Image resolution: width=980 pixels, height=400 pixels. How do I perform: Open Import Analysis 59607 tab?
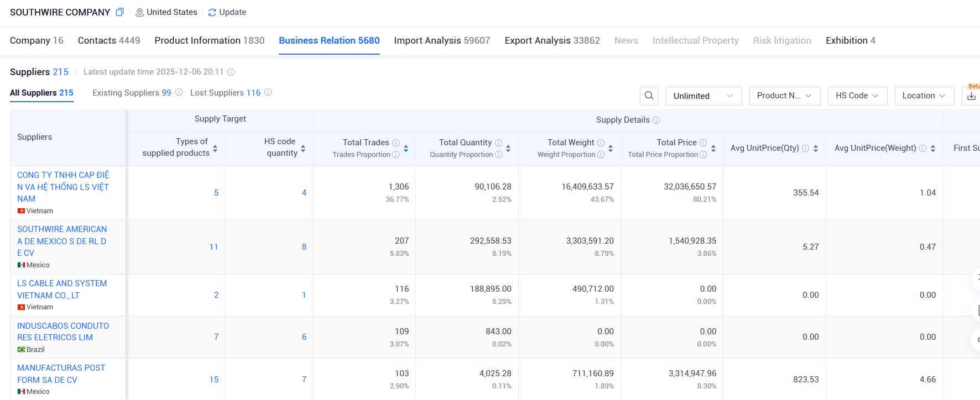tap(442, 40)
